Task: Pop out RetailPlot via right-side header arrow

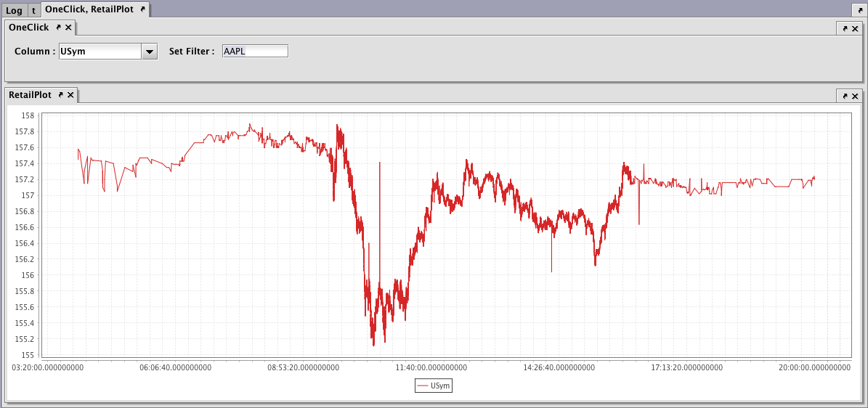Action: tap(845, 96)
